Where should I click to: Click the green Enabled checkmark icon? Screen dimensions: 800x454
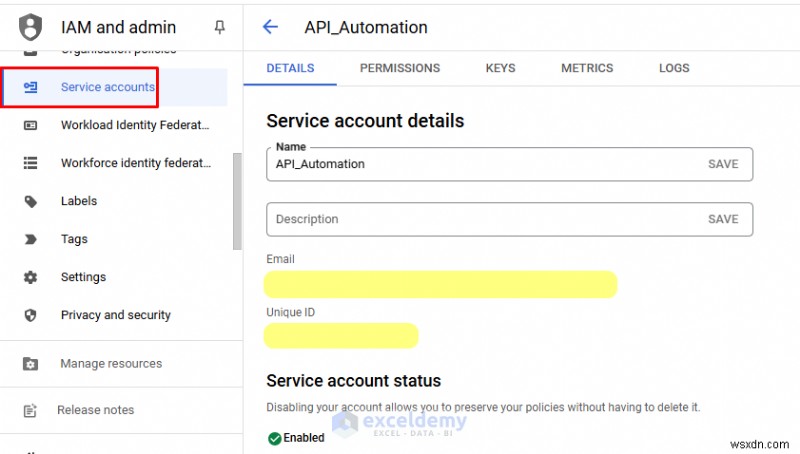pyautogui.click(x=274, y=438)
